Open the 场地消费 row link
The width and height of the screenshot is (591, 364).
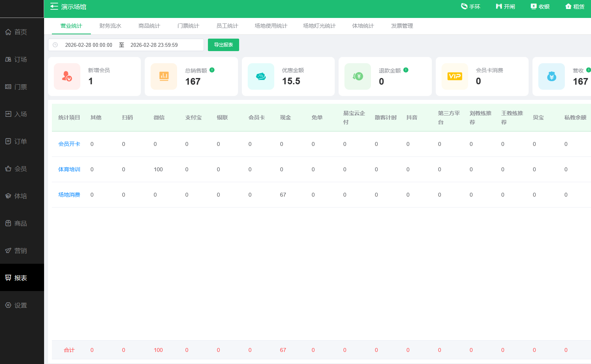(x=69, y=195)
